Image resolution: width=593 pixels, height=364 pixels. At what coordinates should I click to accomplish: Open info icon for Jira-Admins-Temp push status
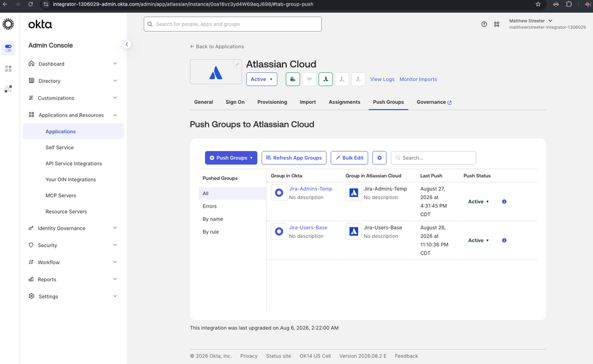pyautogui.click(x=504, y=201)
